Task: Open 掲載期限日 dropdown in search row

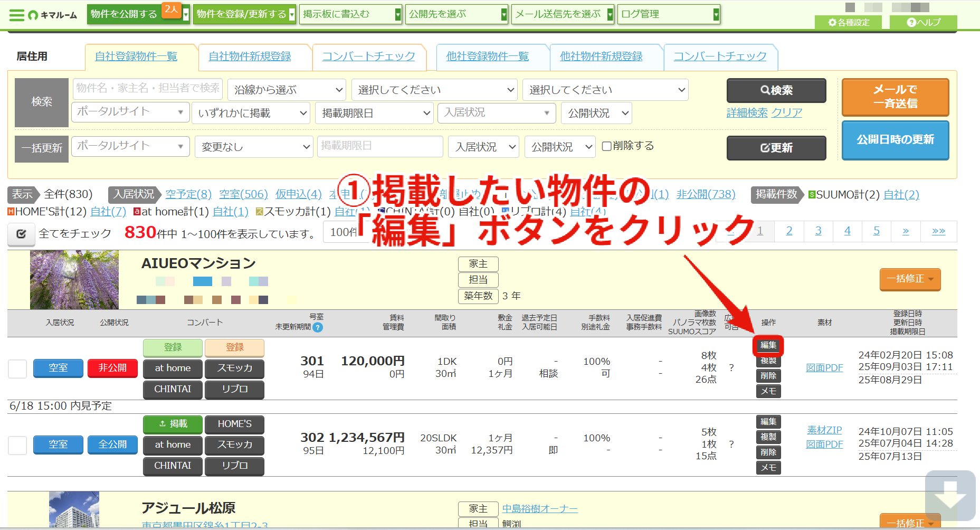Action: coord(374,113)
